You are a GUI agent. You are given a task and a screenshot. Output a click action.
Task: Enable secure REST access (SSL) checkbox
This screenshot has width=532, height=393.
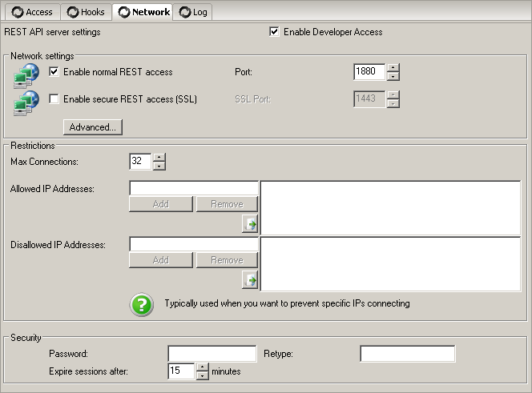coord(54,99)
